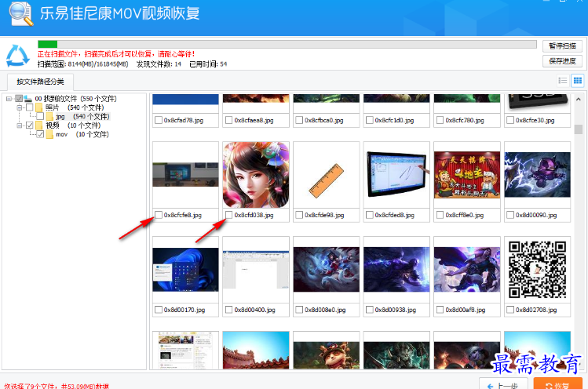Toggle checkbox for 找到的文件 root node

[x=19, y=99]
